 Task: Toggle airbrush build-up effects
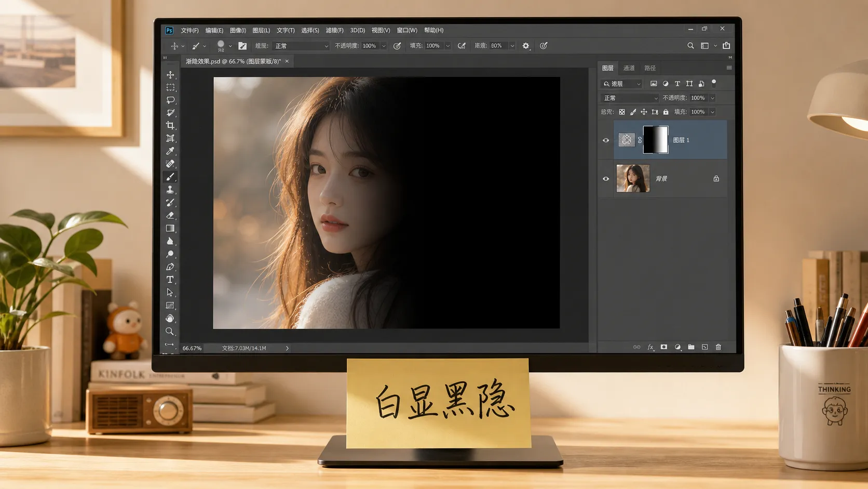[462, 46]
